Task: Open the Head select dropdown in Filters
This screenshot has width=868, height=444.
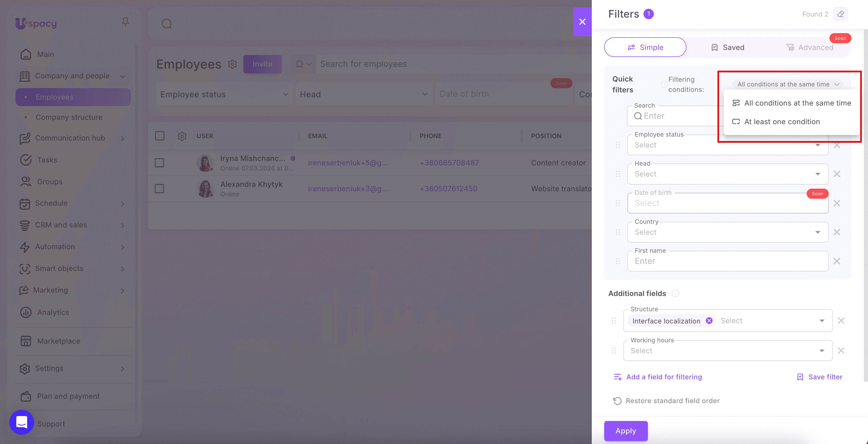Action: tap(728, 174)
